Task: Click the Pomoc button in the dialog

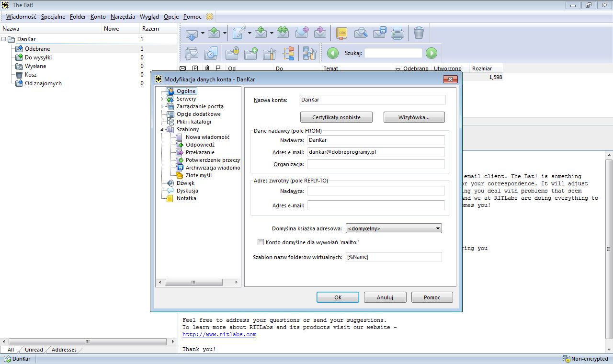Action: (x=432, y=297)
